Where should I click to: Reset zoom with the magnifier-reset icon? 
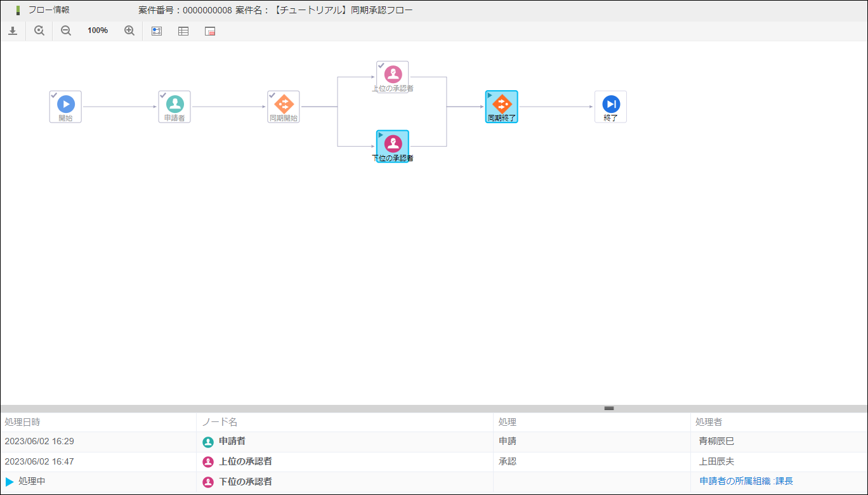[39, 30]
